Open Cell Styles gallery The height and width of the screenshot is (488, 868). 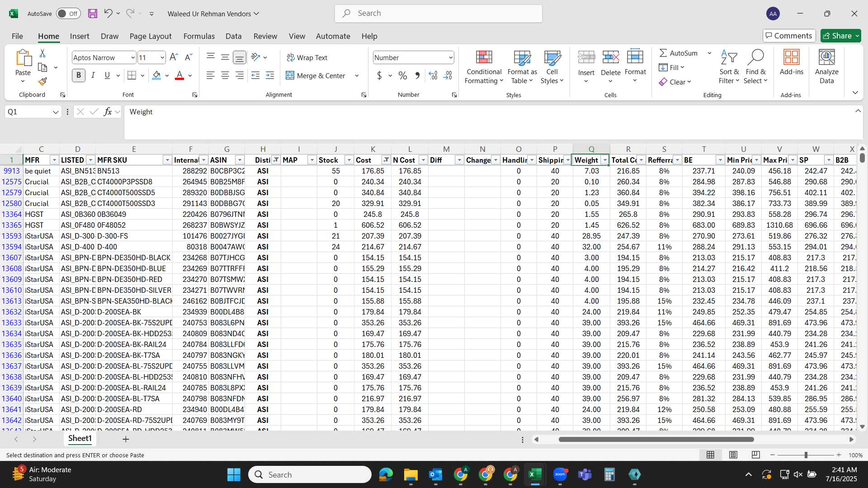pyautogui.click(x=552, y=67)
